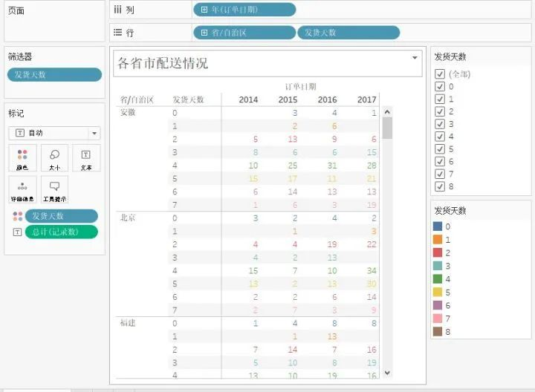The width and height of the screenshot is (535, 392).
Task: Click the 颜色 (Color) mark card
Action: tap(22, 158)
